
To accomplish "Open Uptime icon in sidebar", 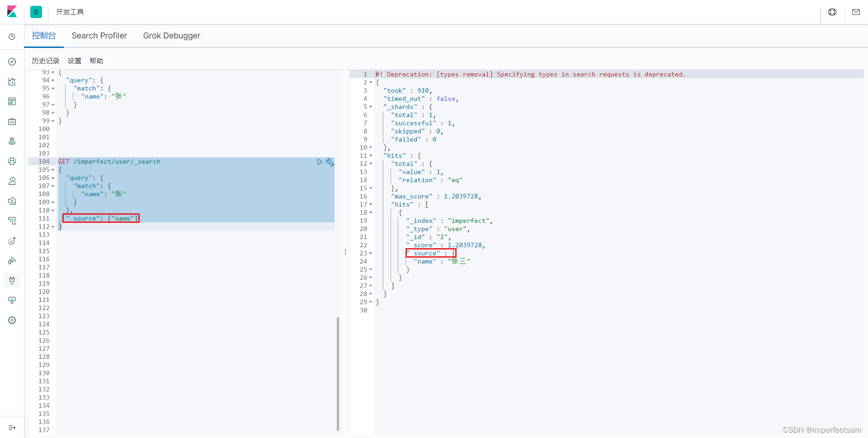I will 12,240.
